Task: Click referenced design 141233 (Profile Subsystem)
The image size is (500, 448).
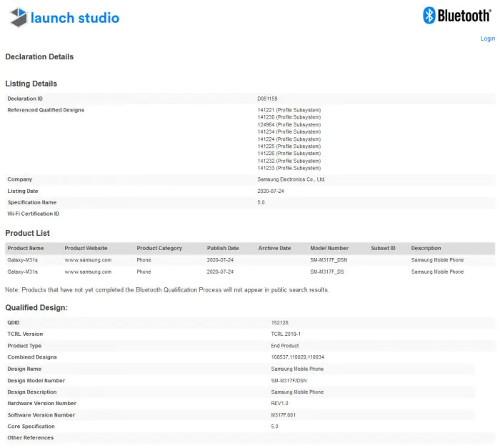Action: [289, 168]
